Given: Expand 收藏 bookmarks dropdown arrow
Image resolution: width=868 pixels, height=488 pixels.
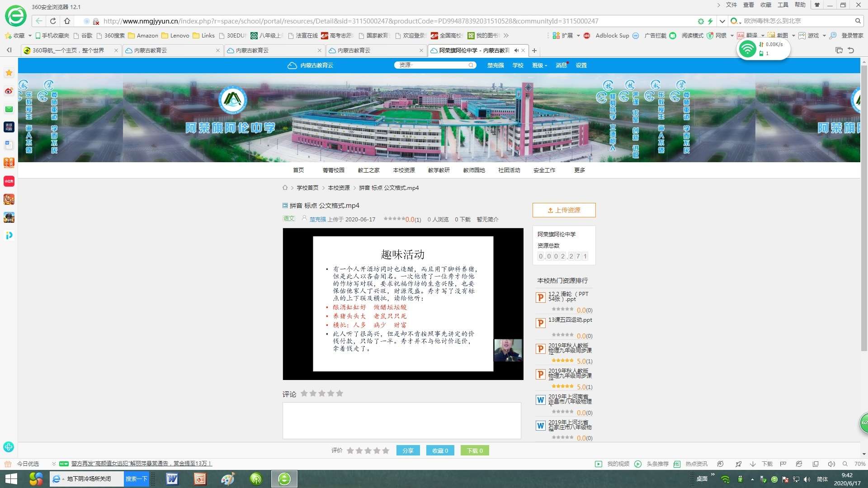Looking at the screenshot, I should point(30,35).
